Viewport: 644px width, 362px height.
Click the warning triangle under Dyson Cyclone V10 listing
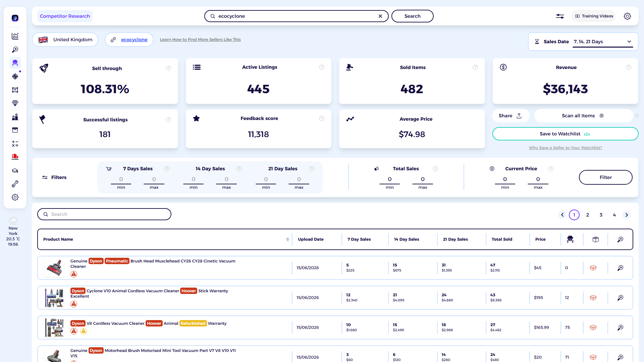[x=74, y=304]
